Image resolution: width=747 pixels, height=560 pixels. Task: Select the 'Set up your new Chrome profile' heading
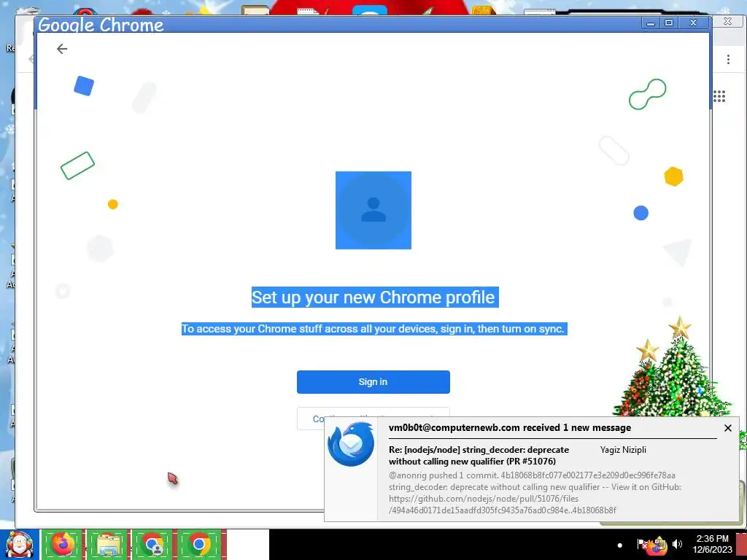(x=375, y=297)
